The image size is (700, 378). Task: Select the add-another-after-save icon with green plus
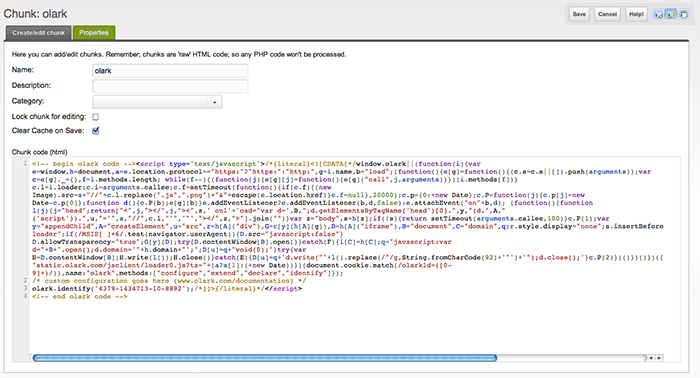point(658,14)
